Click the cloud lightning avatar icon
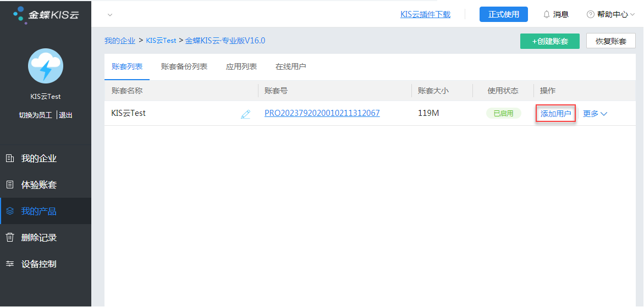Screen dimensions: 644x307 [46, 65]
